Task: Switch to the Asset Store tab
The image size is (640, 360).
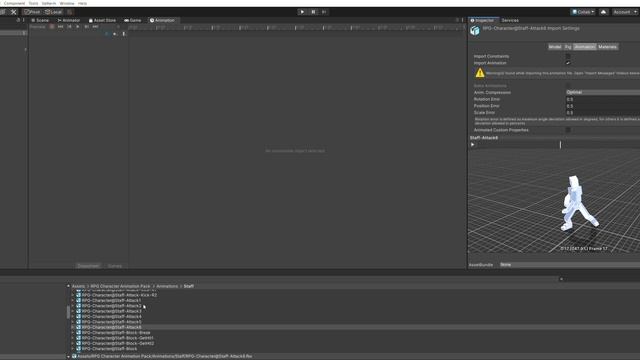Action: 102,20
